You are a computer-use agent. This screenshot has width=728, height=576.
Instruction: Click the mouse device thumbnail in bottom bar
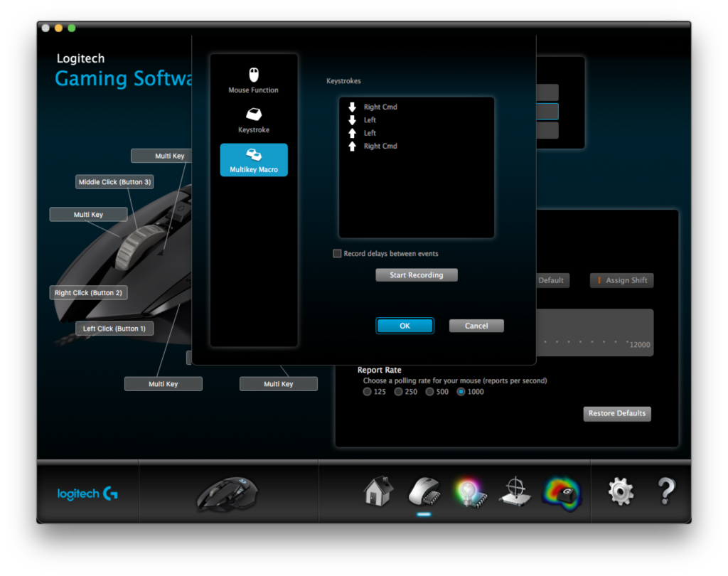pos(228,494)
